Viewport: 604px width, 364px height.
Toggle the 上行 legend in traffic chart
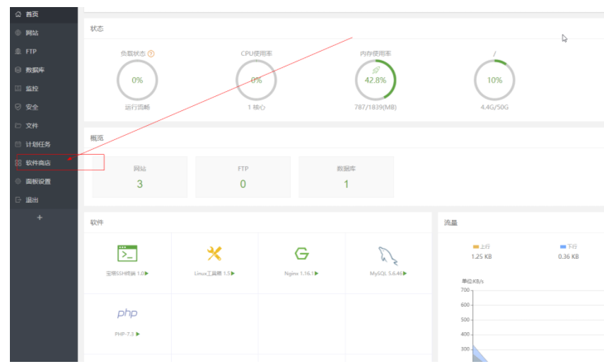(481, 247)
